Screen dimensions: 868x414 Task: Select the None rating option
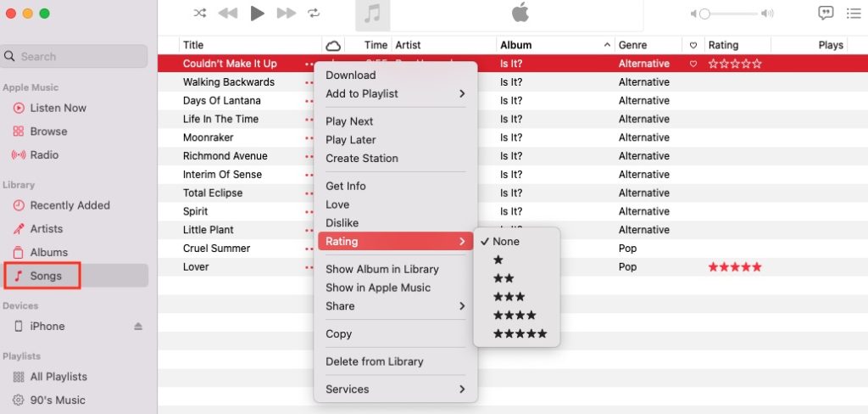[x=506, y=242]
